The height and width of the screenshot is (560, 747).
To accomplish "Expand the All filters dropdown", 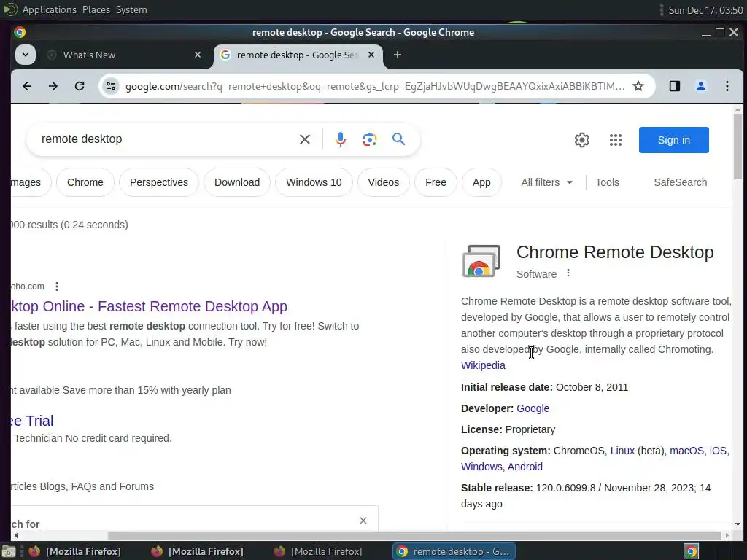I will (x=547, y=182).
